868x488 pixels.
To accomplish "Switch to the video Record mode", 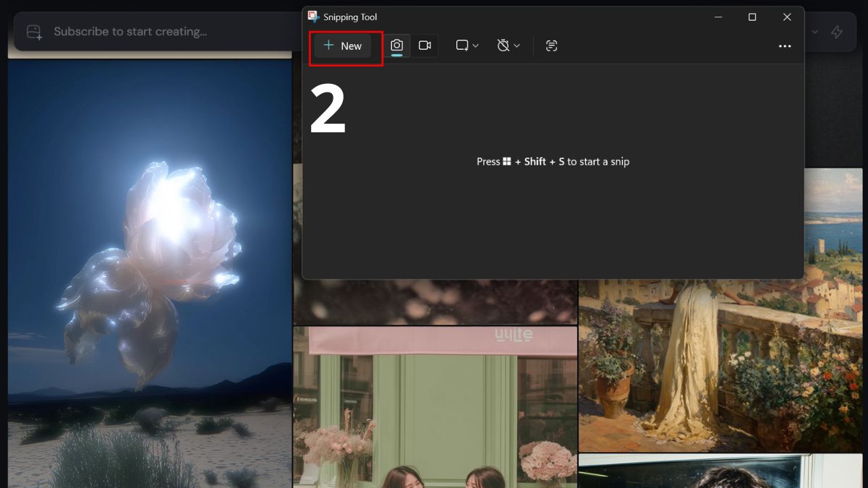I will pos(425,46).
